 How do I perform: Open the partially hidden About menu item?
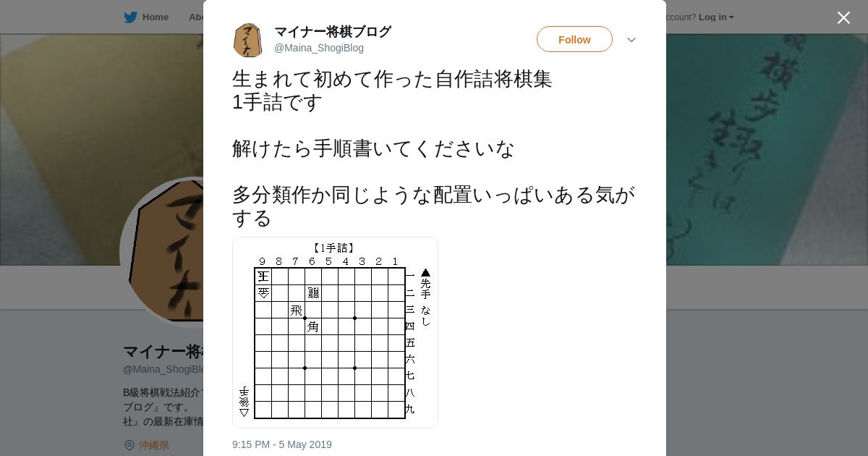pos(196,17)
